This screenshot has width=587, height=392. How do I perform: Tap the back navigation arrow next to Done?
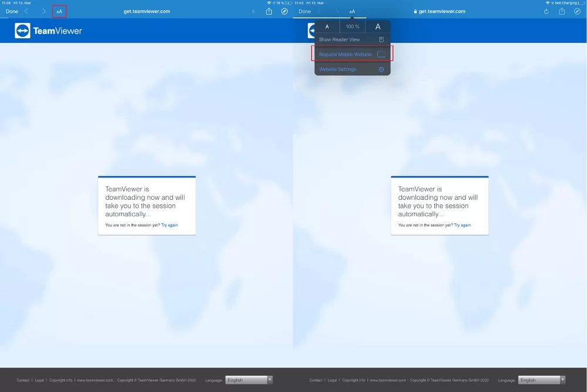click(x=26, y=11)
